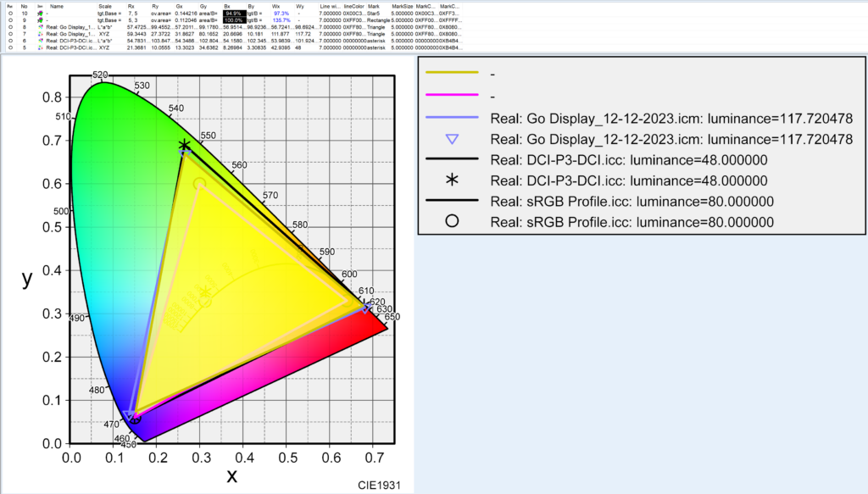This screenshot has width=868, height=494.
Task: Toggle the circle marker for row 7
Action: coord(10,34)
